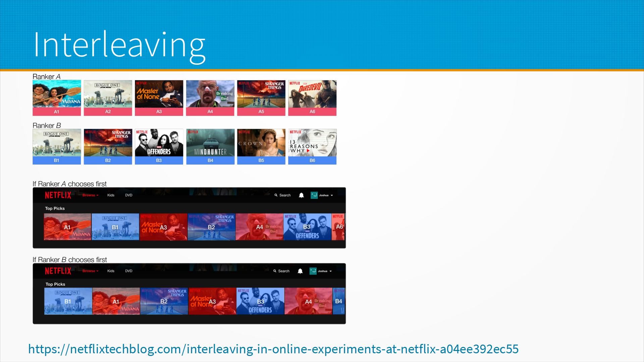Expand the Browse dropdown in upper Netflix bar
Image resolution: width=644 pixels, height=362 pixels.
(90, 195)
